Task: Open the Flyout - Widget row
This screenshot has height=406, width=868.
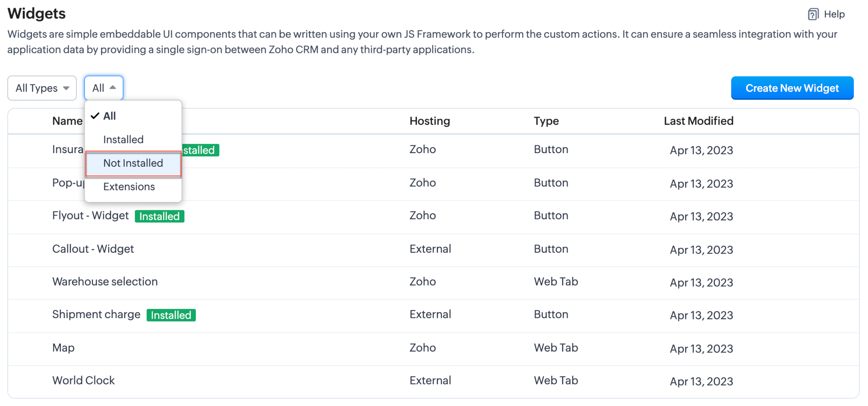Action: click(x=90, y=216)
